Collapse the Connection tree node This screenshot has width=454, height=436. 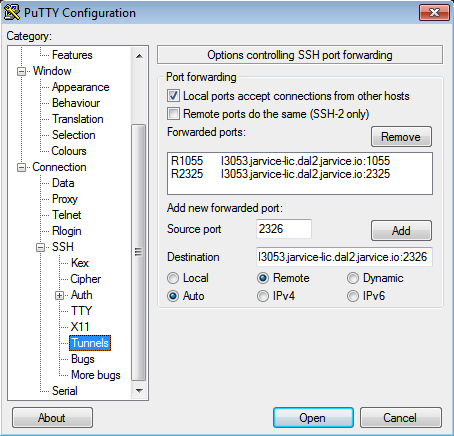tap(21, 167)
